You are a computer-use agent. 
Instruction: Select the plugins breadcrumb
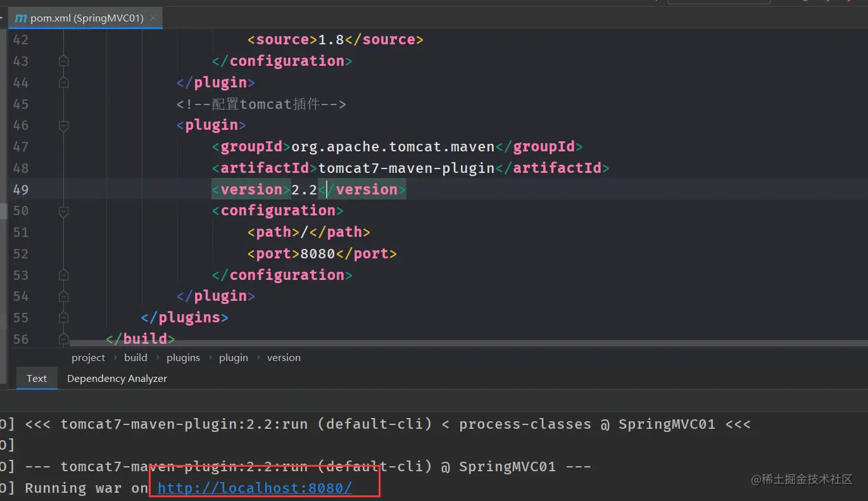click(183, 357)
